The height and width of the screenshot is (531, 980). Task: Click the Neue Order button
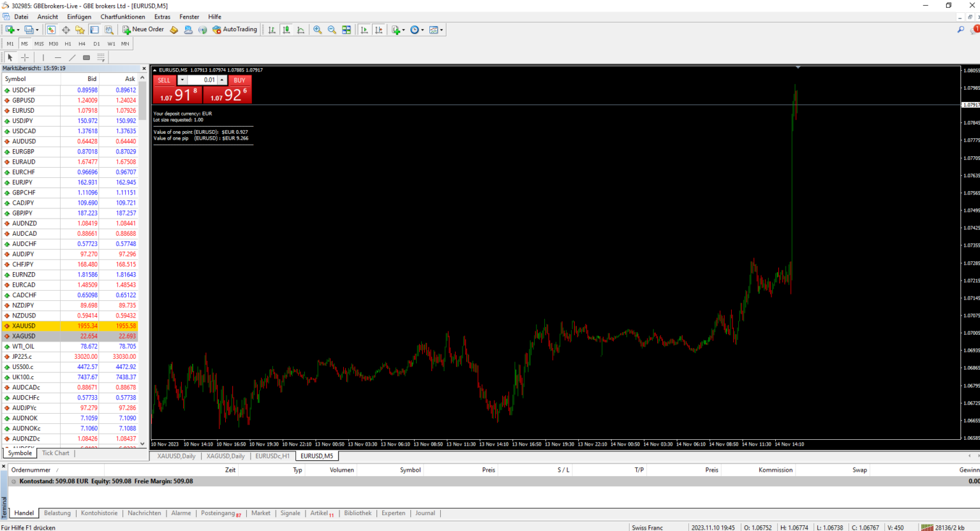click(x=143, y=29)
